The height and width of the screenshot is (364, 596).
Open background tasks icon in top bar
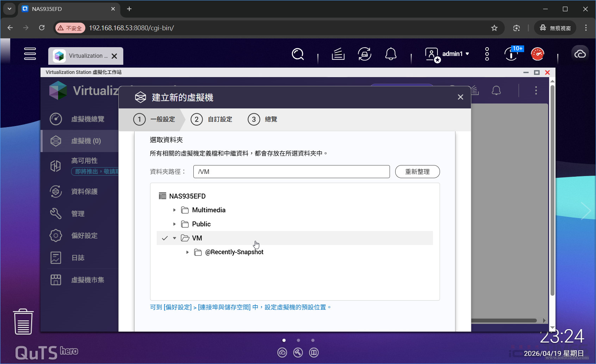click(338, 54)
